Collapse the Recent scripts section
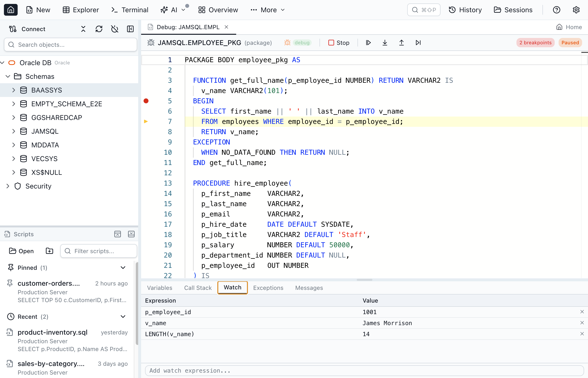The image size is (588, 378). click(123, 316)
